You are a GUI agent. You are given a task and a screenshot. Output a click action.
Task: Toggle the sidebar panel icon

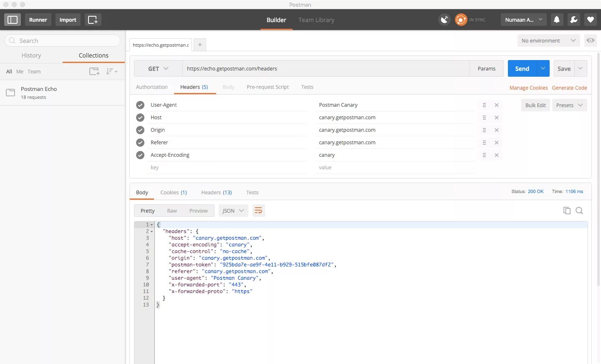click(13, 20)
